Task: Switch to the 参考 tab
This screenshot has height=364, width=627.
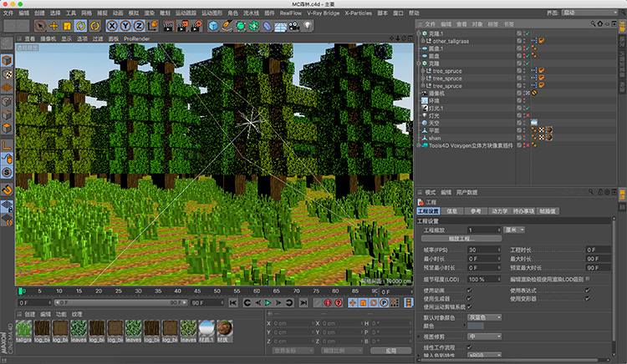Action: coord(476,211)
